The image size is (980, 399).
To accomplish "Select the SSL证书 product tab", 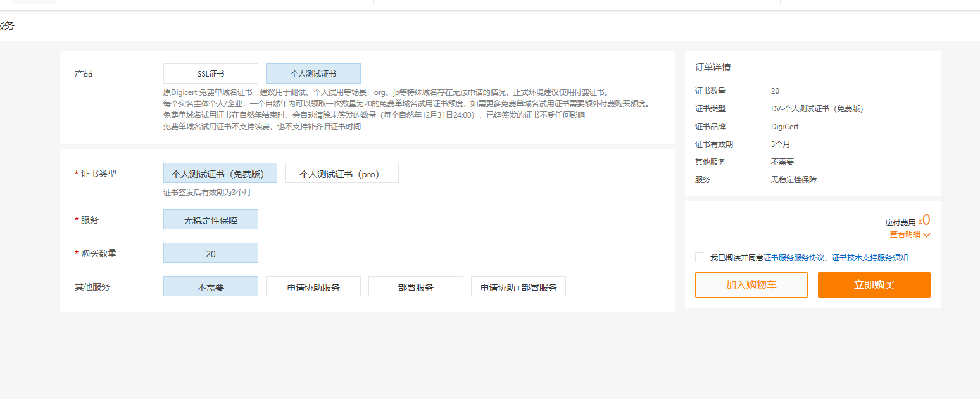I will tap(210, 73).
